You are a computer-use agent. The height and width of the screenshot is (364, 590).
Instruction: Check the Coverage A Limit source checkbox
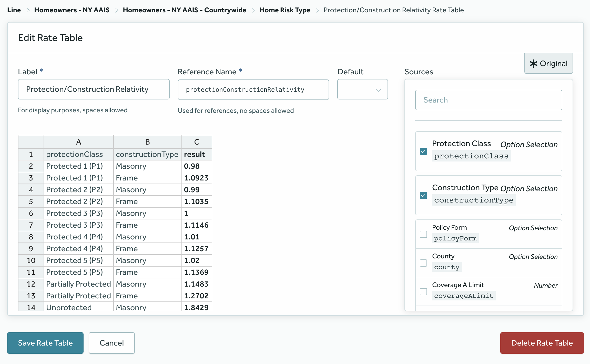pos(423,292)
